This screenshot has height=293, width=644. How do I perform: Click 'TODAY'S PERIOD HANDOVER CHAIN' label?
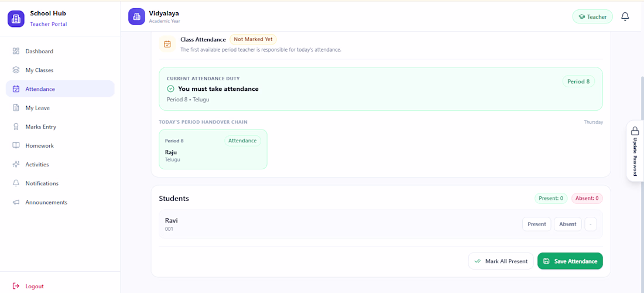point(203,122)
